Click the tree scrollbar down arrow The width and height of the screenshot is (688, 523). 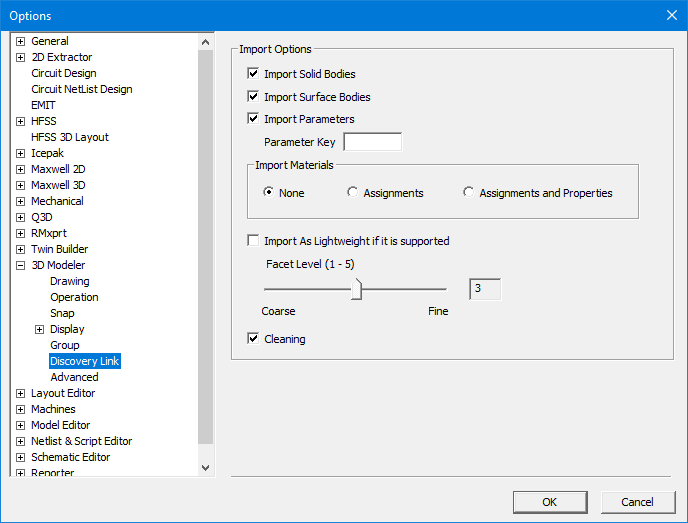[x=206, y=467]
